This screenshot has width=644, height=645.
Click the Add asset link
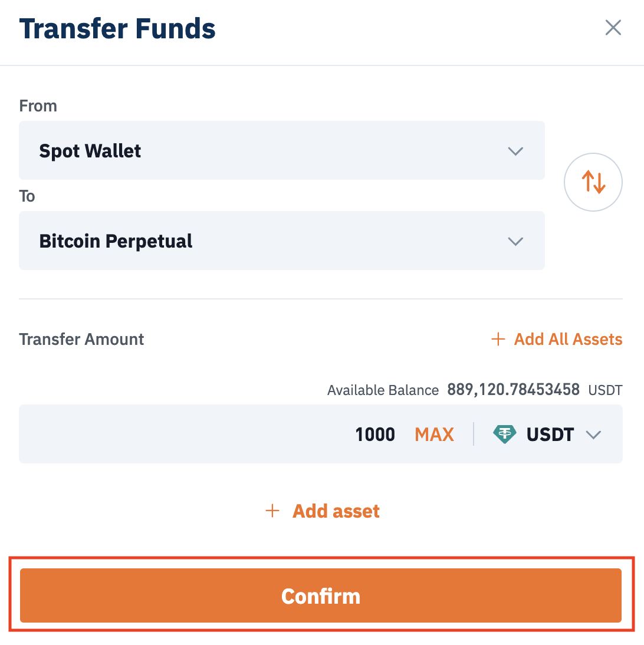[336, 511]
